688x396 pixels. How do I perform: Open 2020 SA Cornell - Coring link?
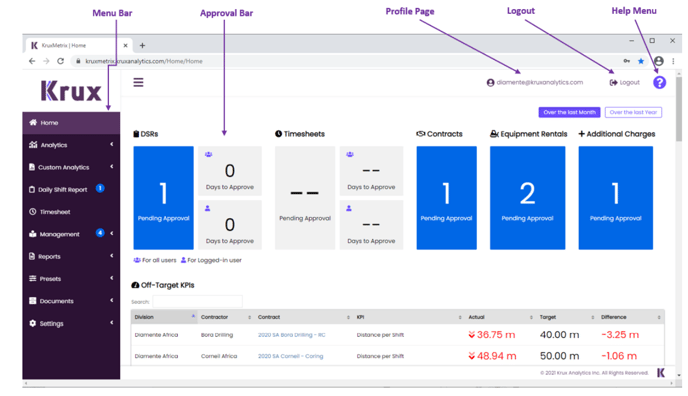tap(290, 356)
